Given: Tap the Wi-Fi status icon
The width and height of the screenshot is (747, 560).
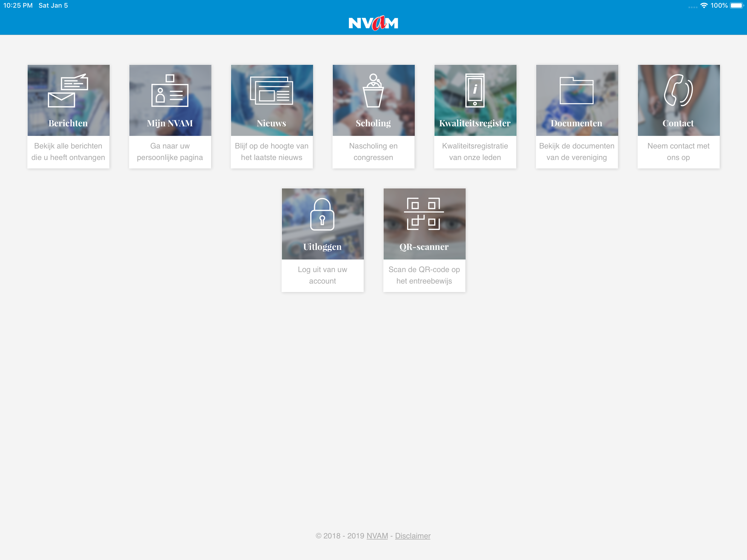Looking at the screenshot, I should point(704,5).
